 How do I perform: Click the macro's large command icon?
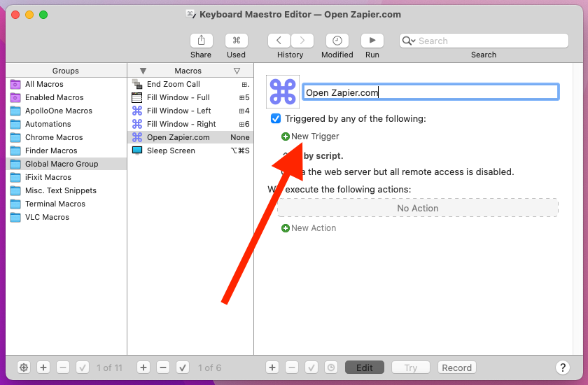(283, 92)
